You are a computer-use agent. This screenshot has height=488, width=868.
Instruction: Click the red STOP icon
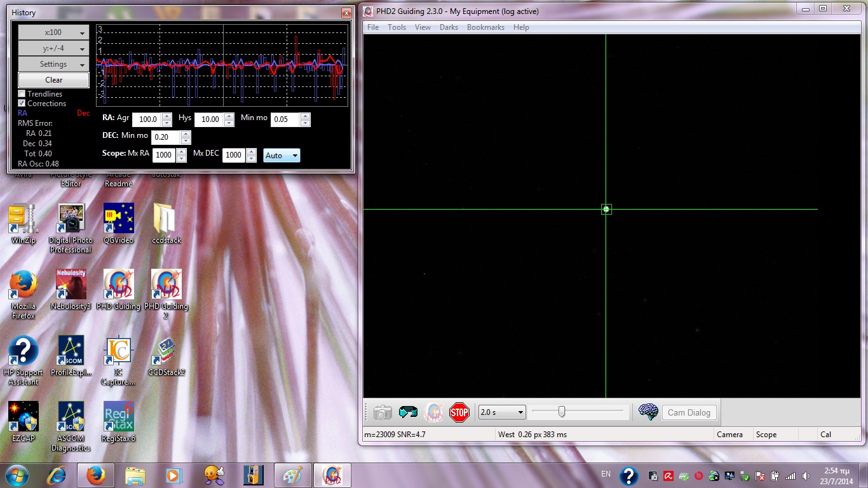(x=459, y=412)
